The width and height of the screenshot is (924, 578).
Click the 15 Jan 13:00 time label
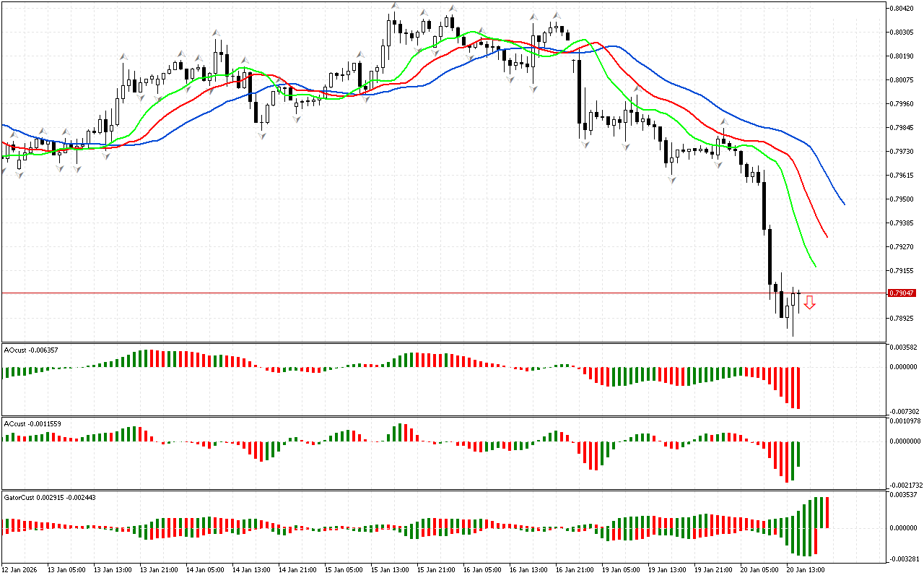389,570
